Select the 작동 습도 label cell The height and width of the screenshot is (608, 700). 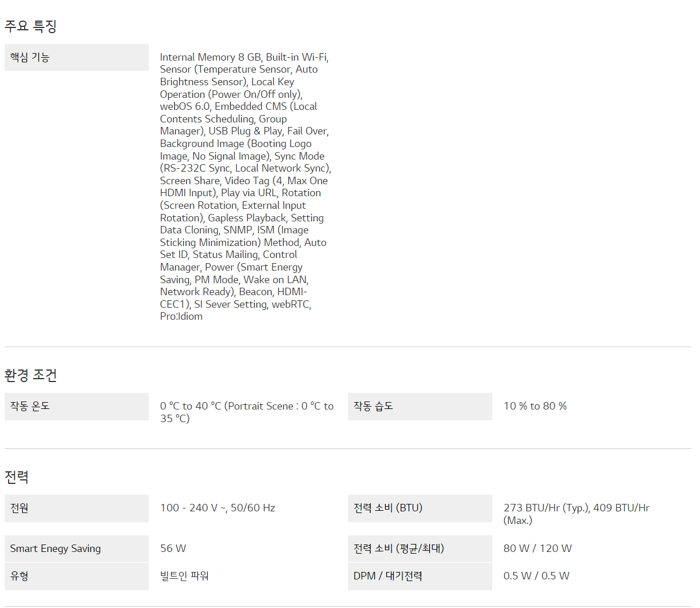pos(420,406)
